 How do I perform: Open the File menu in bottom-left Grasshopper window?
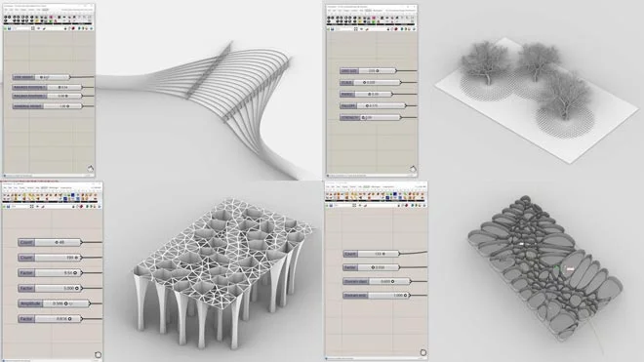click(5, 187)
